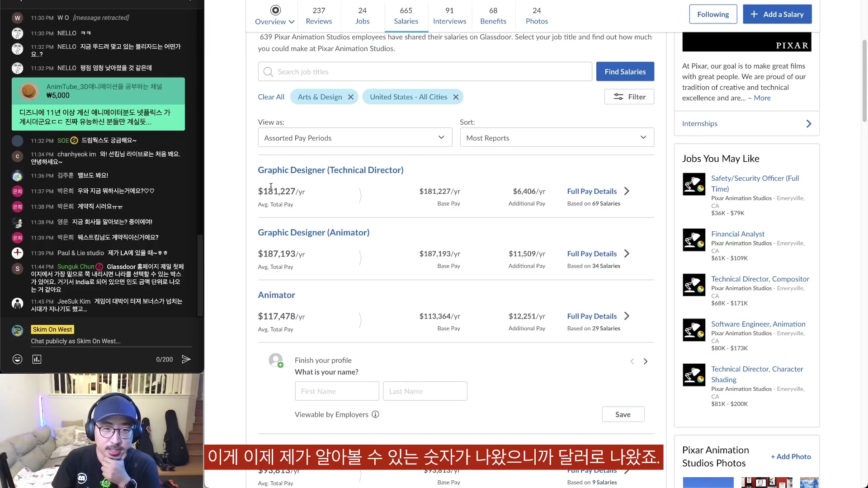Open the Internships link

coord(699,123)
